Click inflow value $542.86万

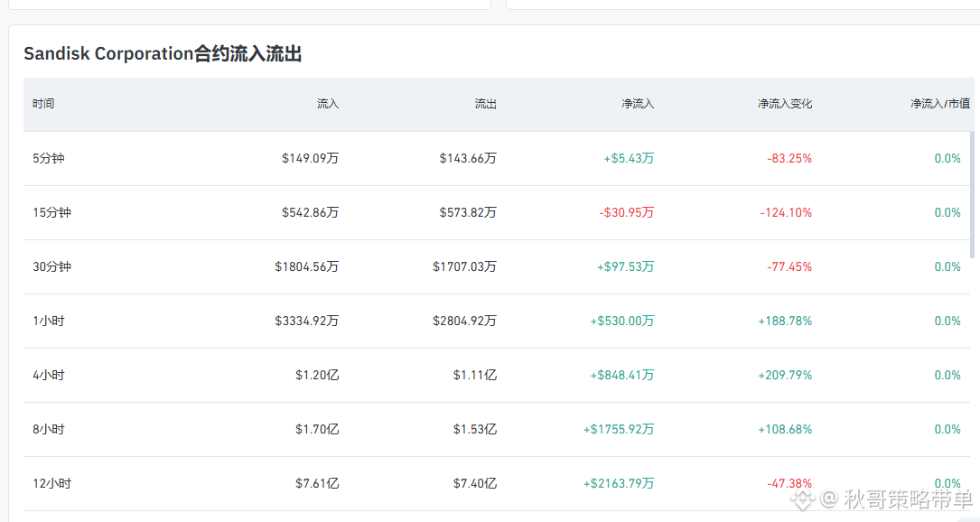click(x=310, y=212)
